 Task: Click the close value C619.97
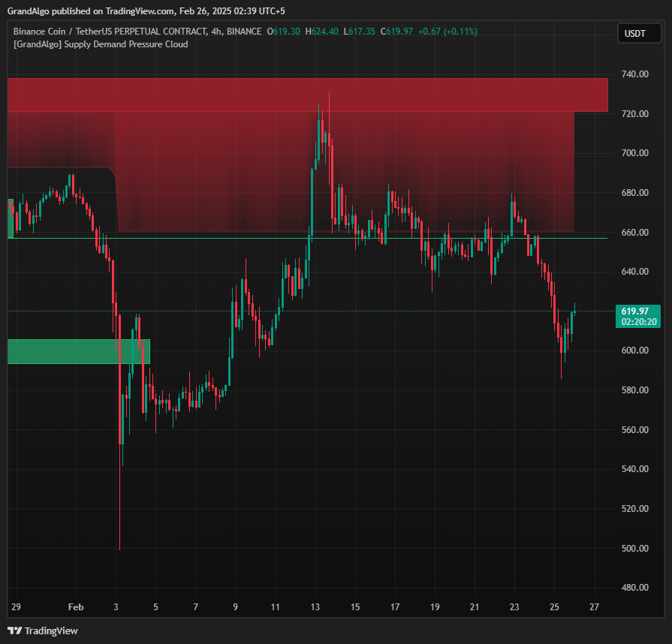pos(397,32)
